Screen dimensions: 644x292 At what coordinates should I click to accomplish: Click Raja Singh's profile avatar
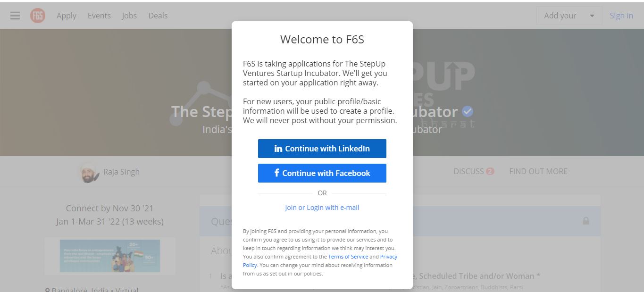point(89,171)
